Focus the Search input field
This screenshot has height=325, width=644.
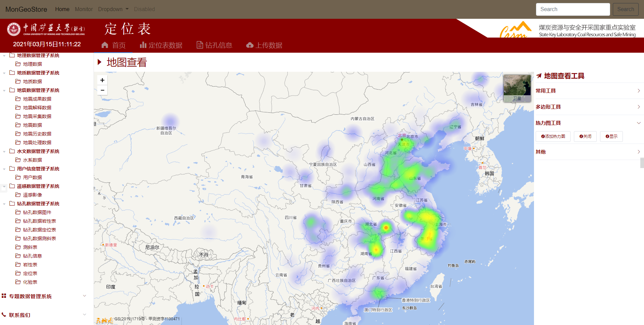pos(573,9)
